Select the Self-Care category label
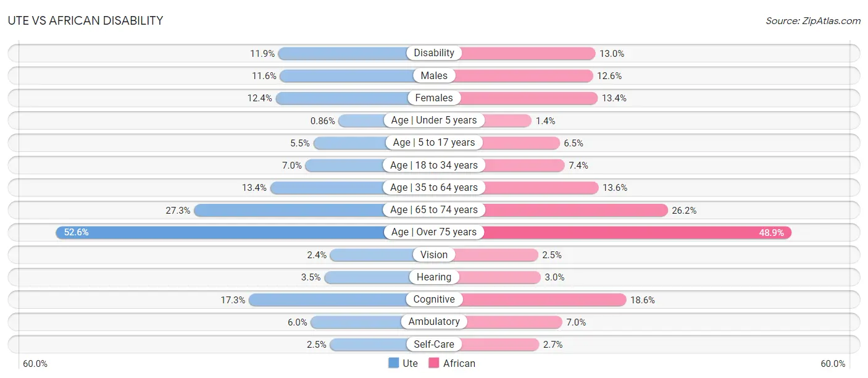The image size is (868, 378). pyautogui.click(x=434, y=344)
